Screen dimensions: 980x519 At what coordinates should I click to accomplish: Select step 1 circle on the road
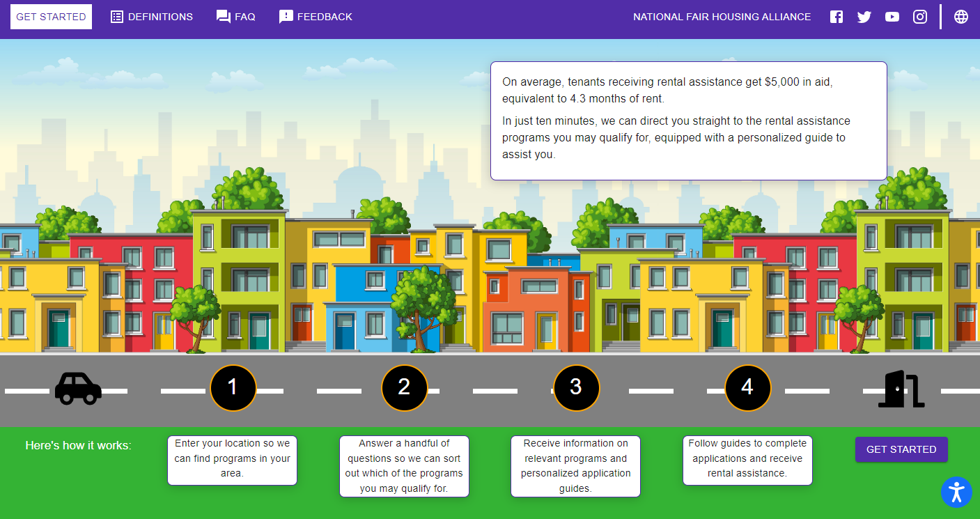(x=233, y=388)
